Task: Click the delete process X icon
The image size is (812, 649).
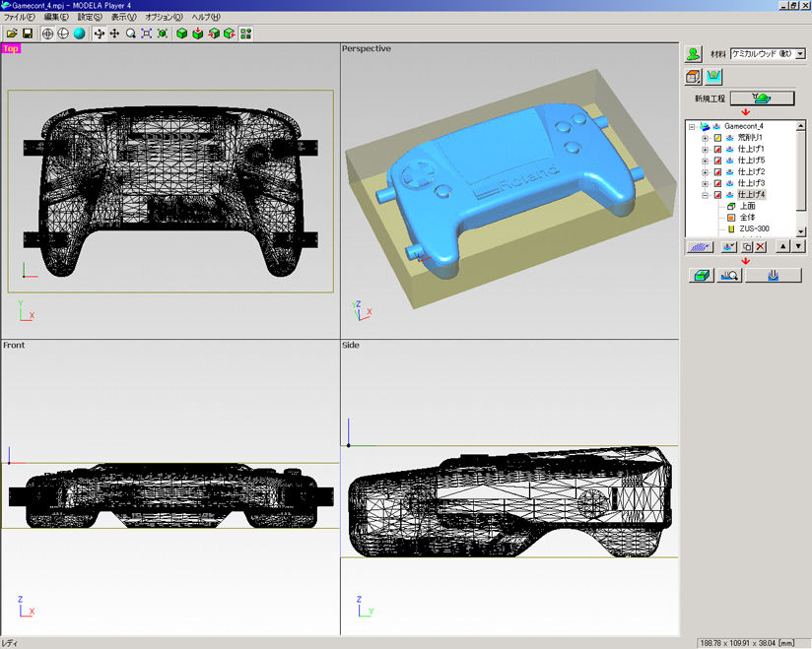Action: [759, 246]
